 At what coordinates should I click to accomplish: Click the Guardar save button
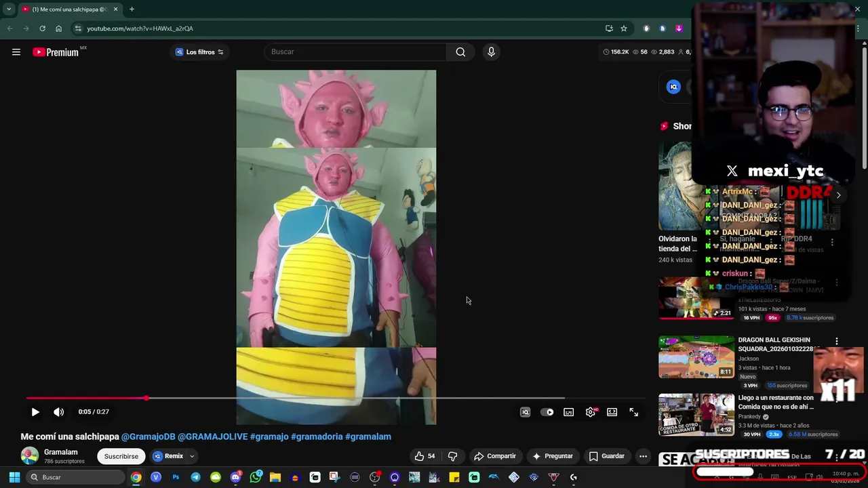click(x=607, y=456)
